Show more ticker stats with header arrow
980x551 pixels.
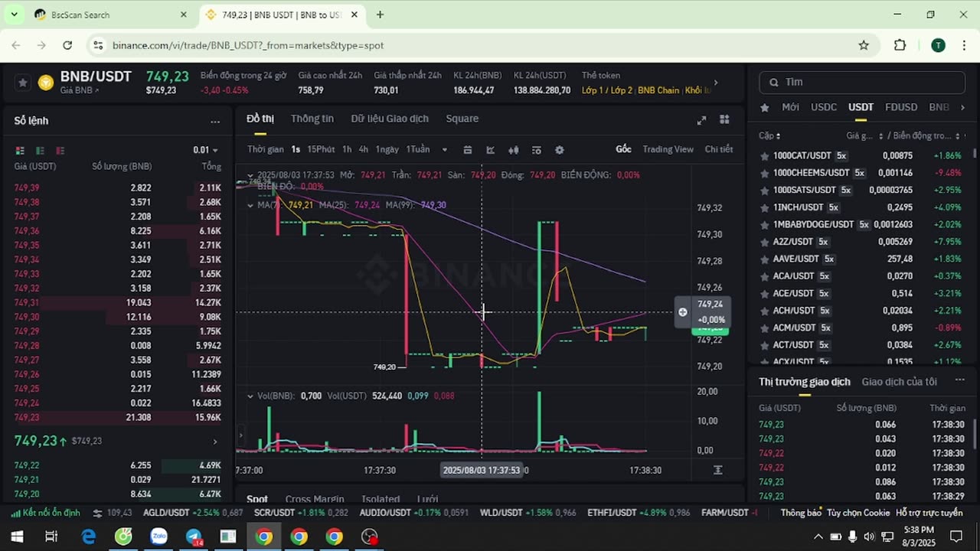point(716,83)
